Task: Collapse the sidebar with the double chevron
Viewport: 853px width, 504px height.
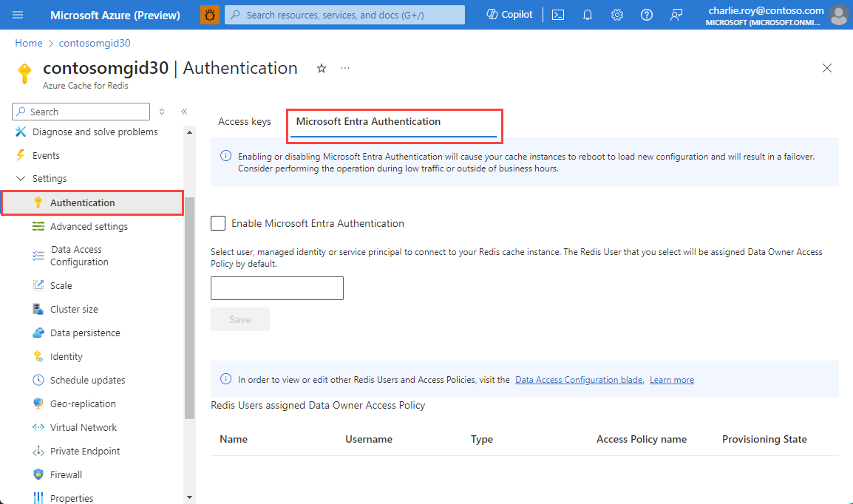Action: (183, 112)
